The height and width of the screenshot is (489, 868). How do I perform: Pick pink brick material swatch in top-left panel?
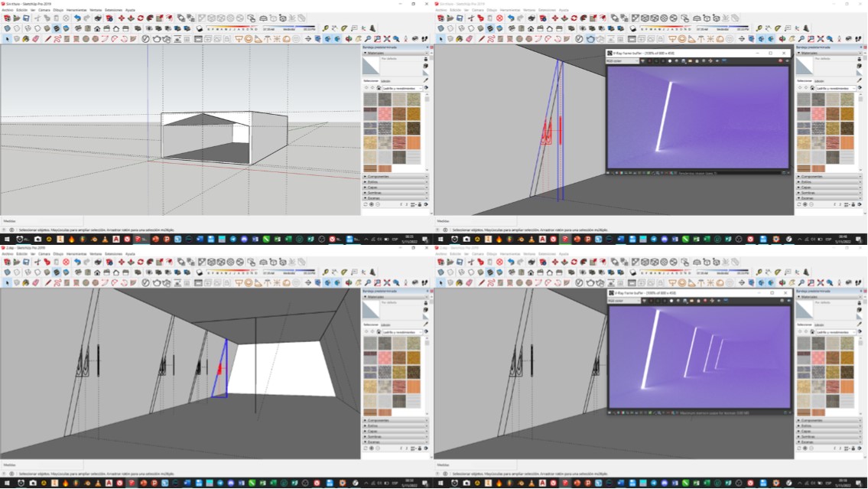[x=384, y=113]
